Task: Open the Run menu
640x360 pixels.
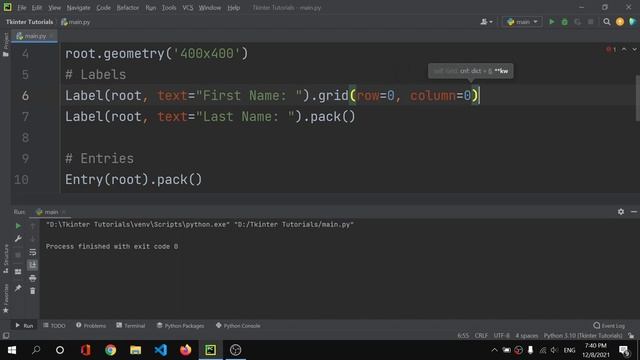Action: tap(151, 8)
